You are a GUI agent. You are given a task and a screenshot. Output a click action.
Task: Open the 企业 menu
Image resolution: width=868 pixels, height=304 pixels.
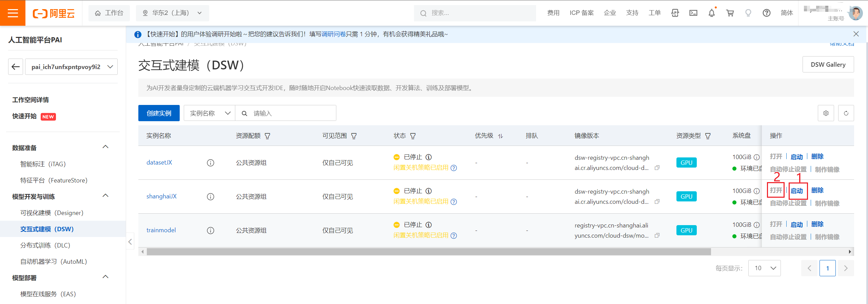click(x=610, y=13)
